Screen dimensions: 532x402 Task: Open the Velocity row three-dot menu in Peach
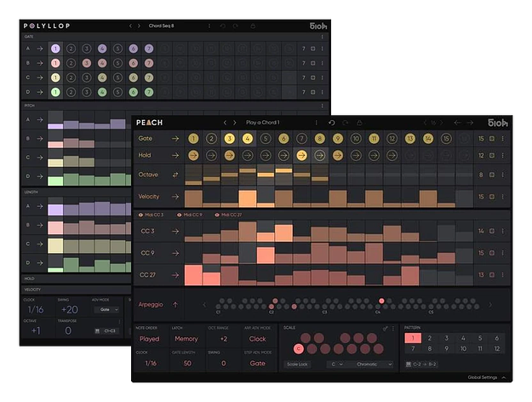[x=503, y=197]
